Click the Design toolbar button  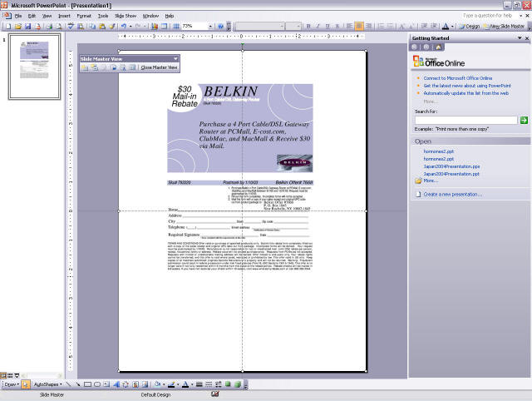click(470, 26)
